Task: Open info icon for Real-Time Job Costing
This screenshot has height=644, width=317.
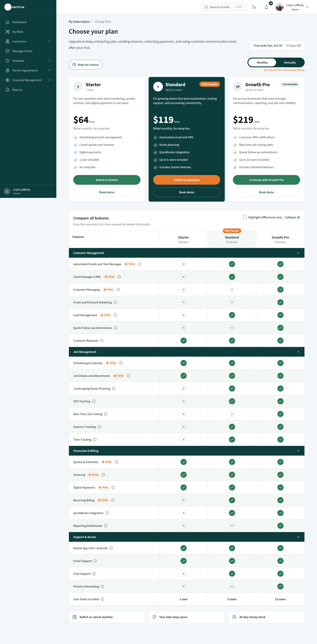Action: (106, 414)
